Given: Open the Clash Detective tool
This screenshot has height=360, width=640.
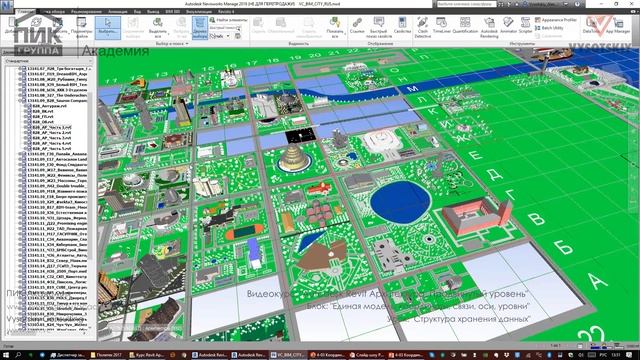Looking at the screenshot, I should (422, 27).
